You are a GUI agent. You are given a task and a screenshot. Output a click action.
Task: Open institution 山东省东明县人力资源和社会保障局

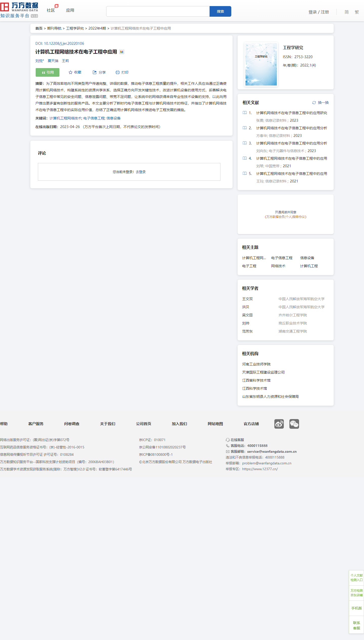coord(270,397)
